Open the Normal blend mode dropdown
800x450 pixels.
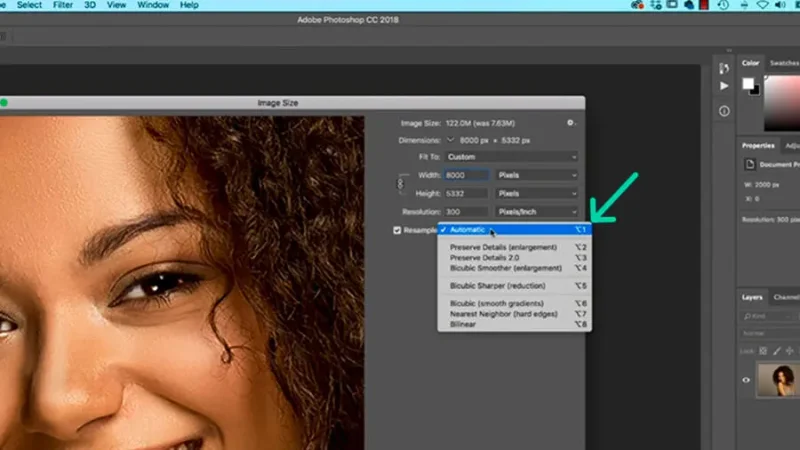[769, 333]
